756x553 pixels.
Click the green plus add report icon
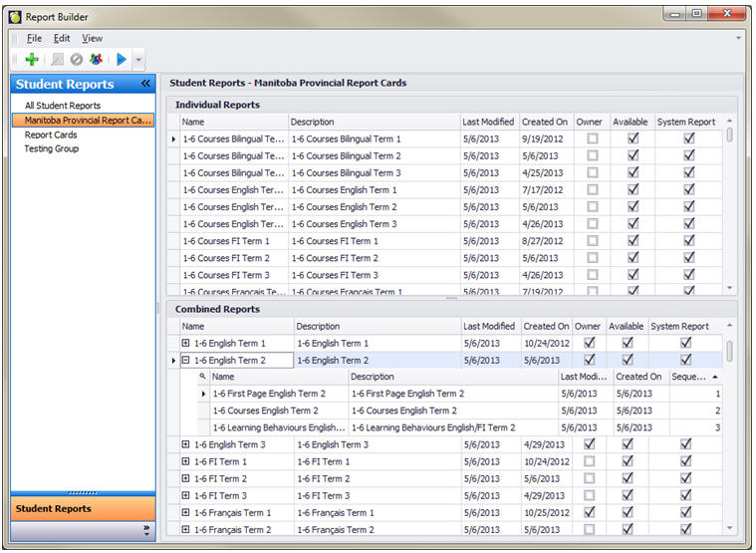(32, 60)
